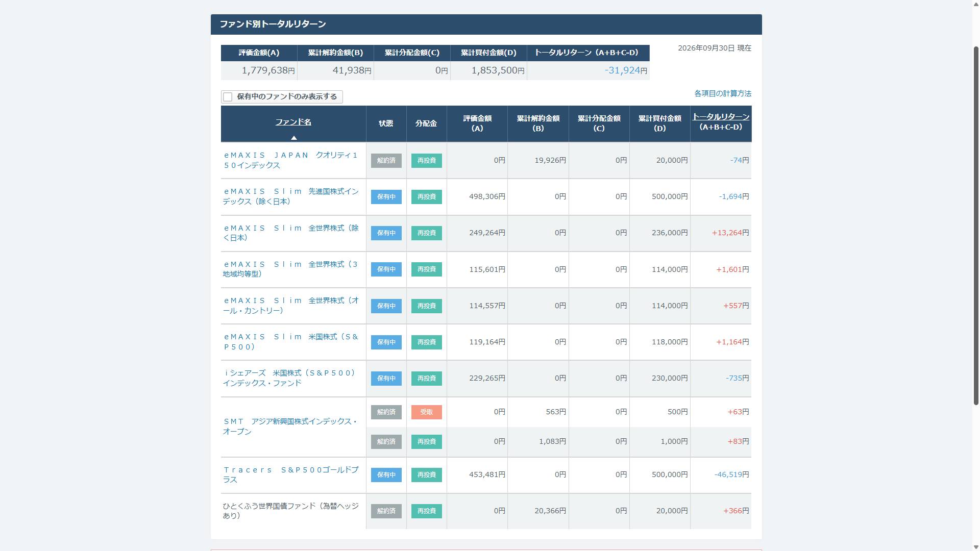Open SMT アジア新興国株式インデックス・オープン link
Screen dimensions: 980x551
[289, 427]
